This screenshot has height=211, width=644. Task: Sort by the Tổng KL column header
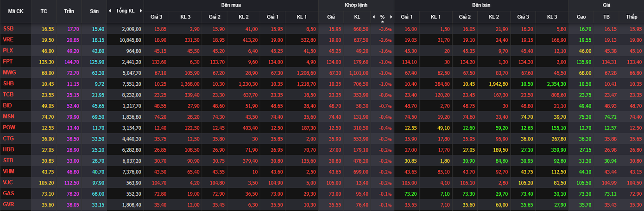click(x=125, y=11)
